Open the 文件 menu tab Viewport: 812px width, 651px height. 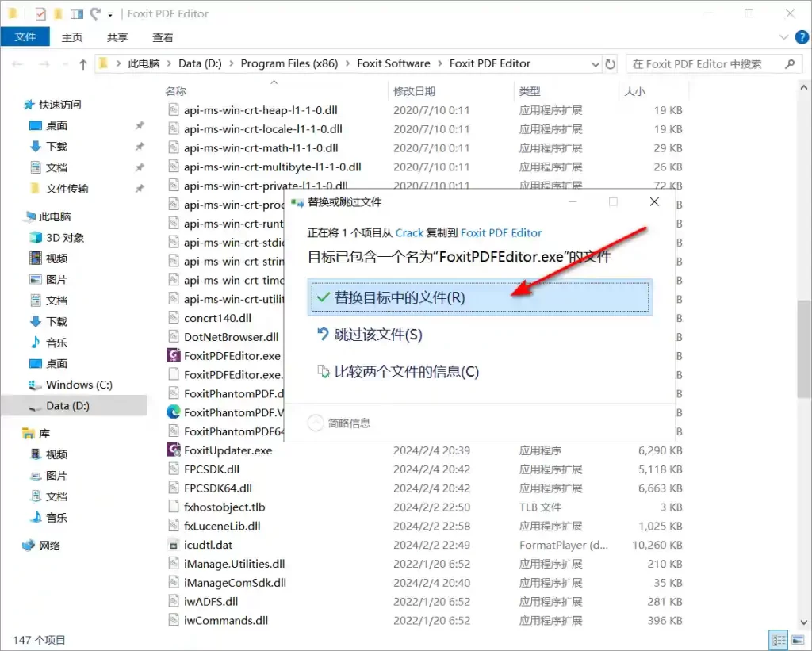(25, 37)
